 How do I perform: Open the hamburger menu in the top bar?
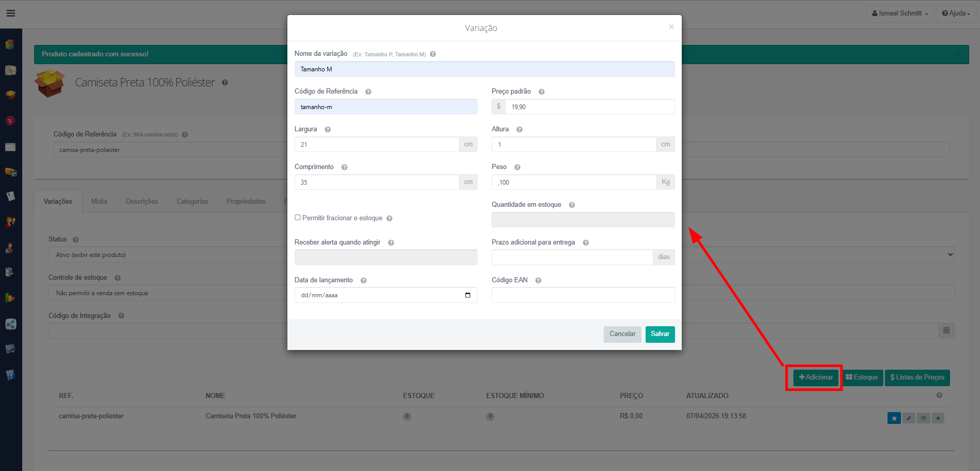(x=10, y=13)
